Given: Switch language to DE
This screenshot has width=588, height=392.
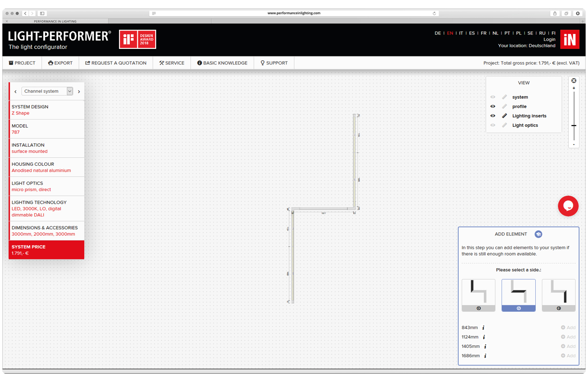Looking at the screenshot, I should pyautogui.click(x=438, y=33).
